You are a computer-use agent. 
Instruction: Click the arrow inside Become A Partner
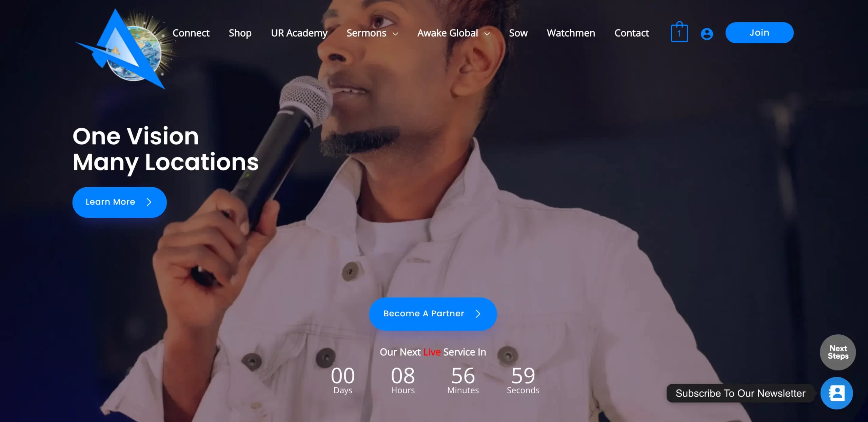478,314
